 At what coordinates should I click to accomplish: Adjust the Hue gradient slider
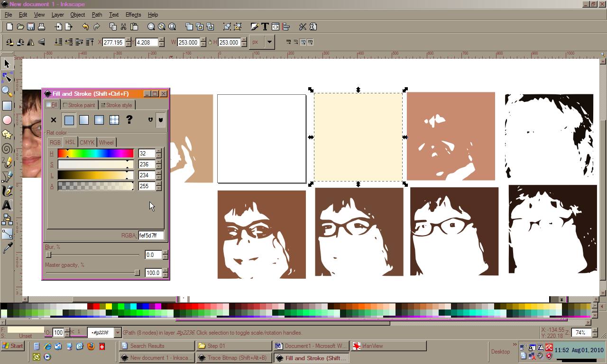(x=95, y=153)
